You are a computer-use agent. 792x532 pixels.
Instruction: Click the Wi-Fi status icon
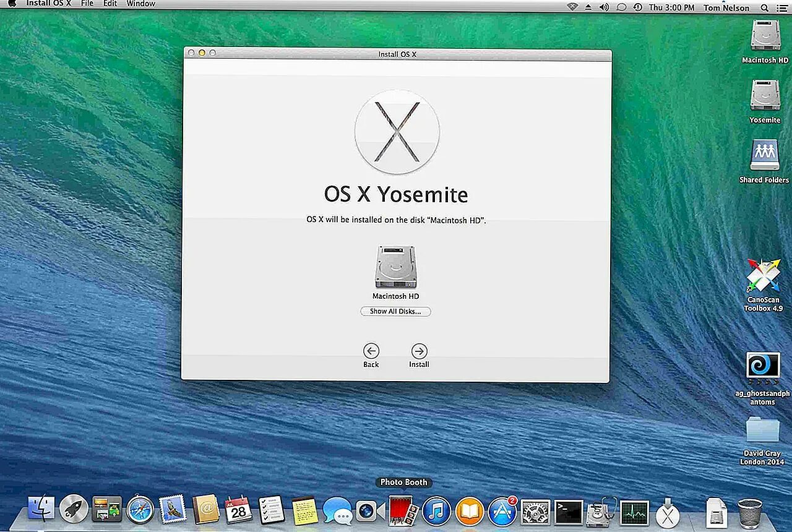572,7
